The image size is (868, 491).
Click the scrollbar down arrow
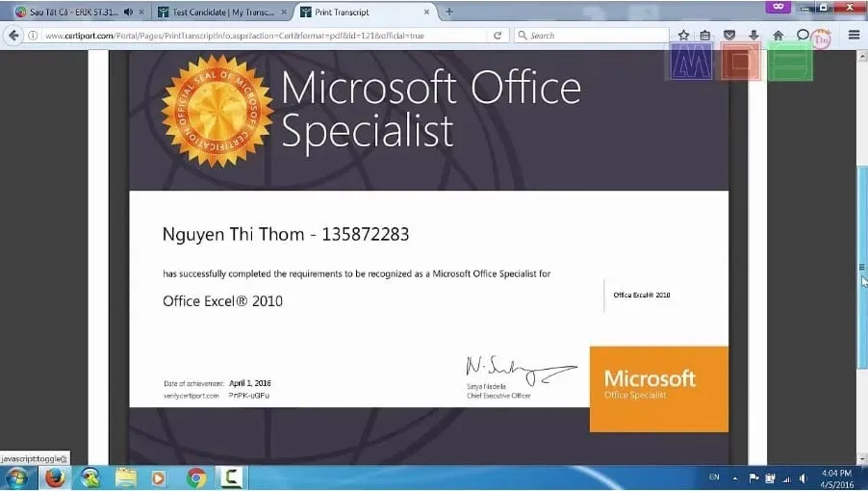pyautogui.click(x=862, y=459)
